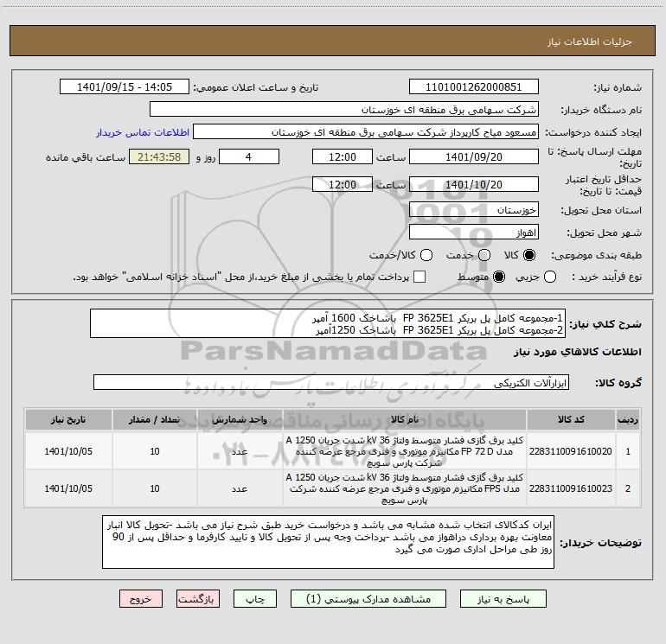This screenshot has height=644, width=666.
Task: Click the price validity hour 12:00 field
Action: 343,184
